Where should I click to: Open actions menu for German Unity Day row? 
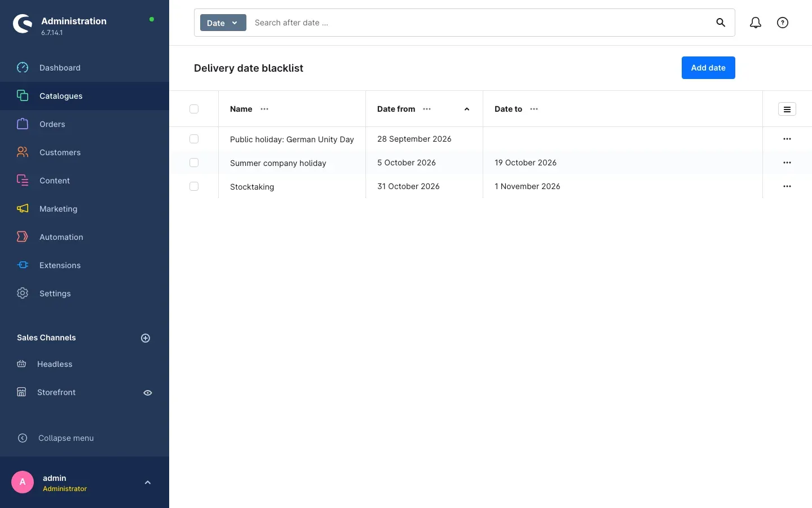click(787, 139)
